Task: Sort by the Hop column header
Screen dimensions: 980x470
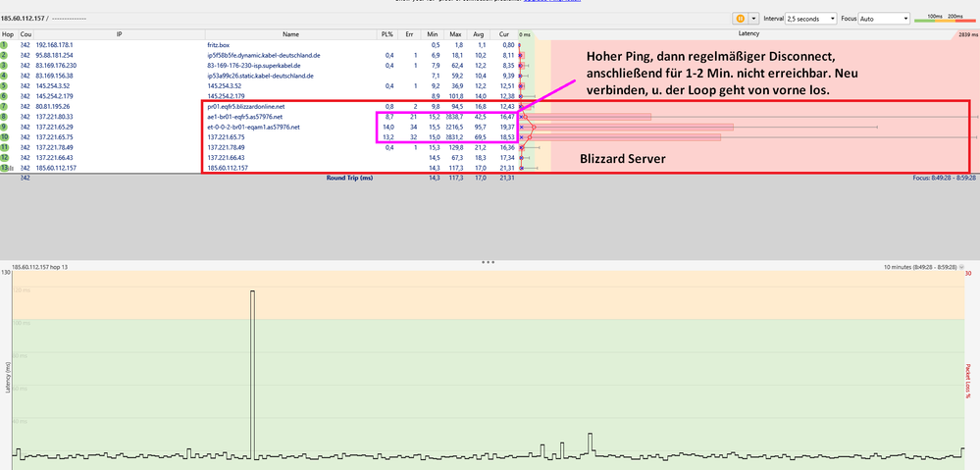Action: click(x=8, y=34)
